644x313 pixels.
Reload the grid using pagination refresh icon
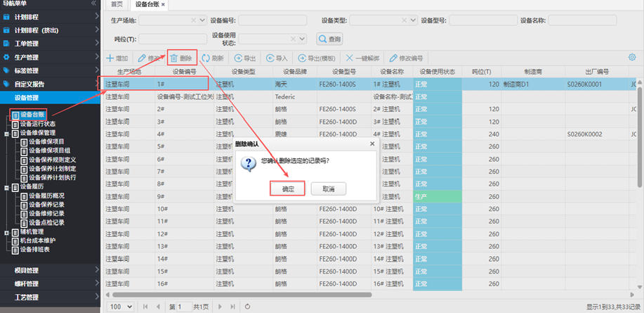(x=247, y=307)
